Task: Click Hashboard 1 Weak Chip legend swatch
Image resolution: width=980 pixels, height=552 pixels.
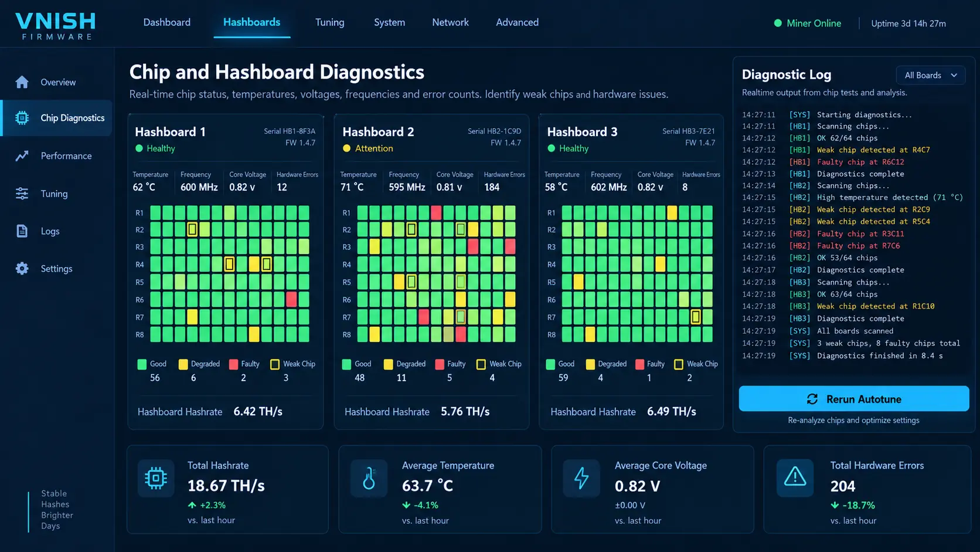Action: tap(274, 364)
